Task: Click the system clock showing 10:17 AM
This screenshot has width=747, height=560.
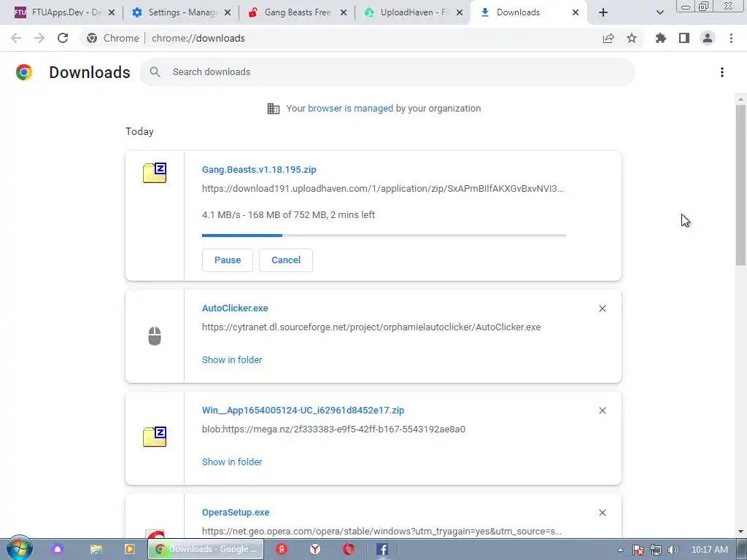Action: 710,550
